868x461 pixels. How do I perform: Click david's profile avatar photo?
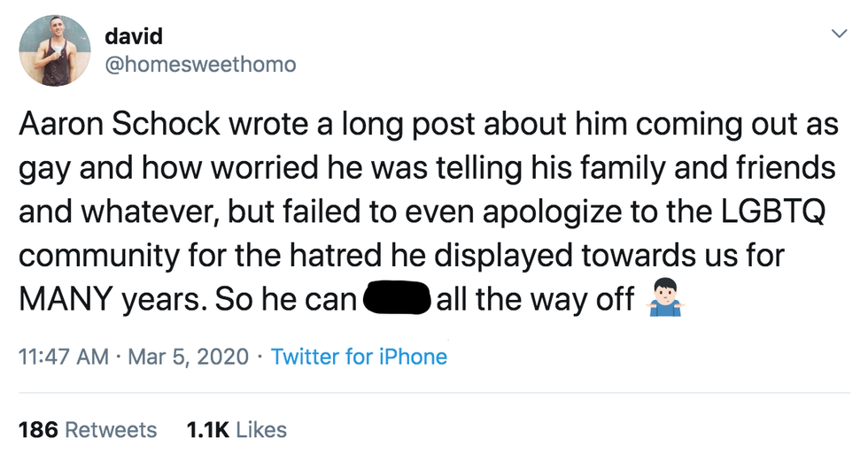point(55,50)
